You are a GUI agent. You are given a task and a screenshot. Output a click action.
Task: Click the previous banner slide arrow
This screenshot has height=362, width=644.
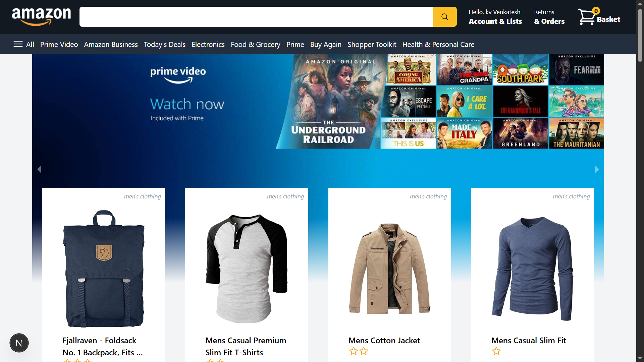tap(39, 169)
